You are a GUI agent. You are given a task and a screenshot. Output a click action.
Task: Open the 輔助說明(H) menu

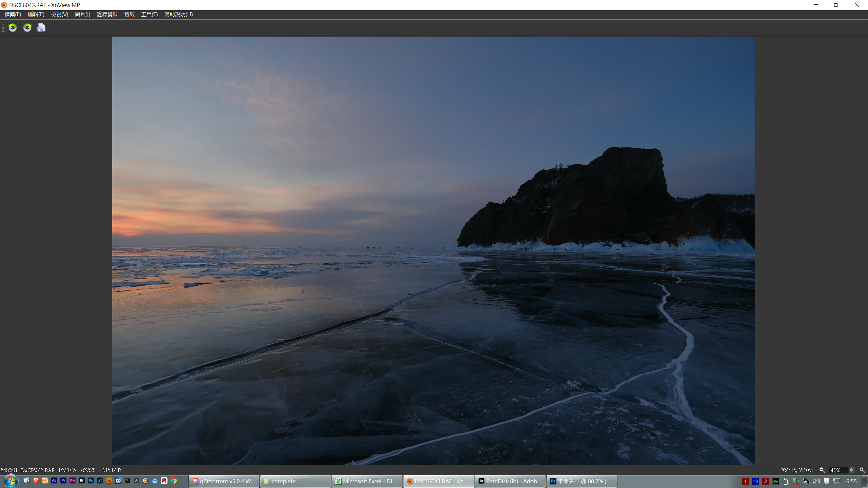178,14
